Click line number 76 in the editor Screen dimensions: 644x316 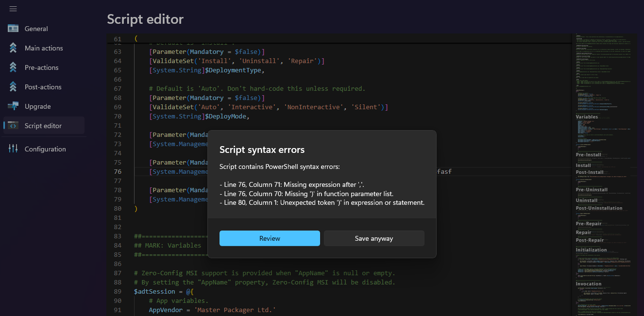pyautogui.click(x=117, y=171)
